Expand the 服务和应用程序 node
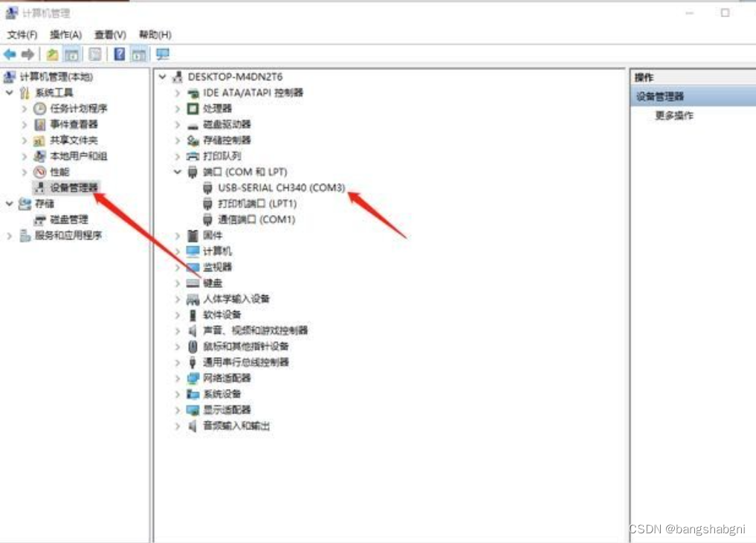 pyautogui.click(x=9, y=235)
